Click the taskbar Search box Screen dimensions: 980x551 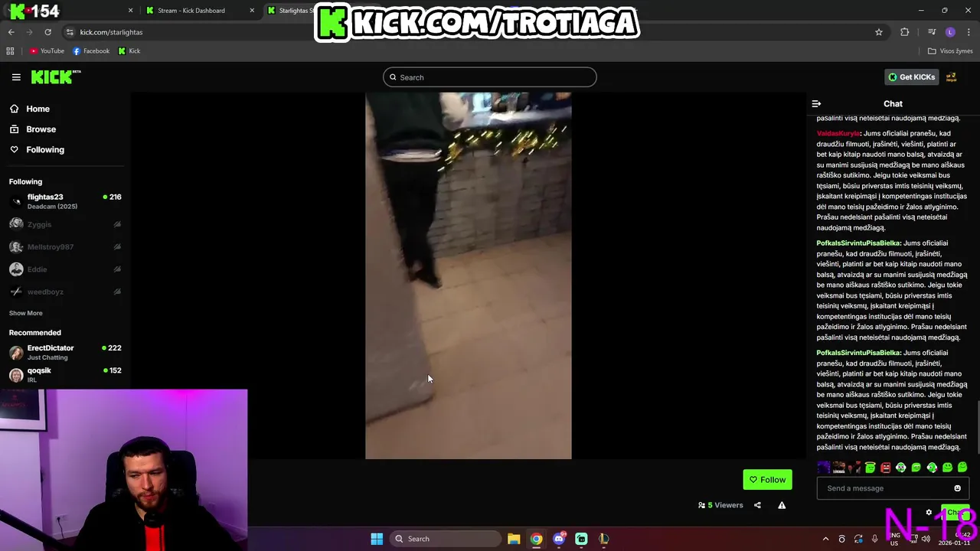pos(446,539)
